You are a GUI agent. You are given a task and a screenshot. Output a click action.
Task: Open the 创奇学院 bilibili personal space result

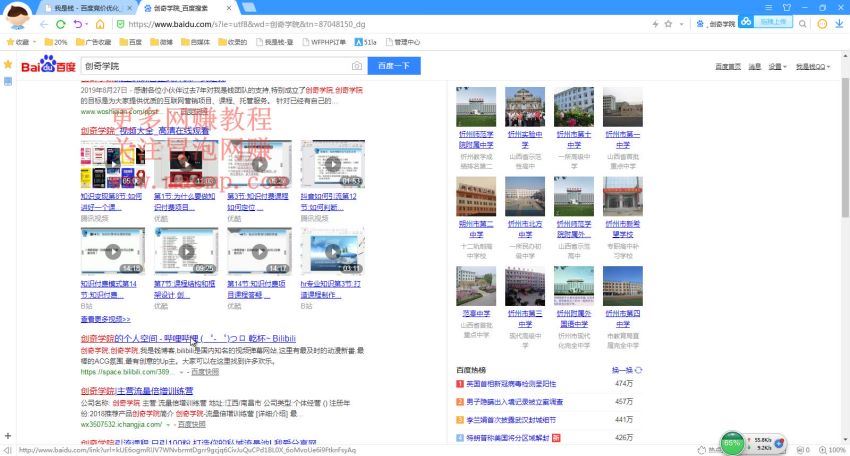pos(188,338)
